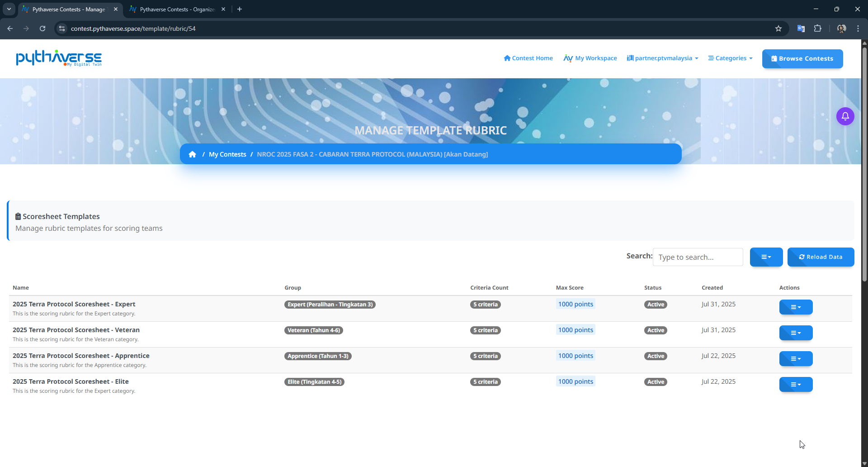The width and height of the screenshot is (868, 467).
Task: Sort by Max Score column header
Action: pyautogui.click(x=570, y=288)
